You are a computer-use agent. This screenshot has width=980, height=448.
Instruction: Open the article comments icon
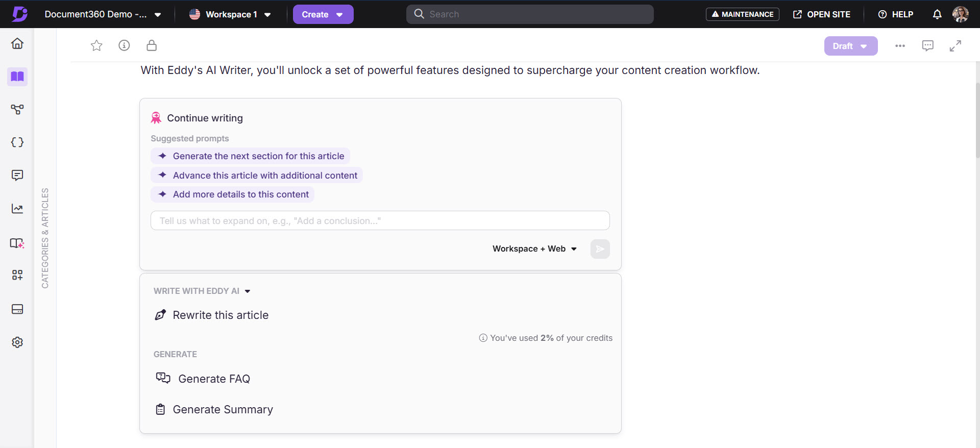(928, 46)
